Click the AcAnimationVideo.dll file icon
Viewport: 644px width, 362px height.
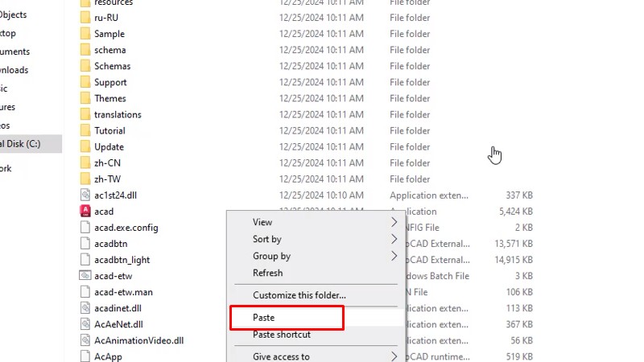(85, 340)
